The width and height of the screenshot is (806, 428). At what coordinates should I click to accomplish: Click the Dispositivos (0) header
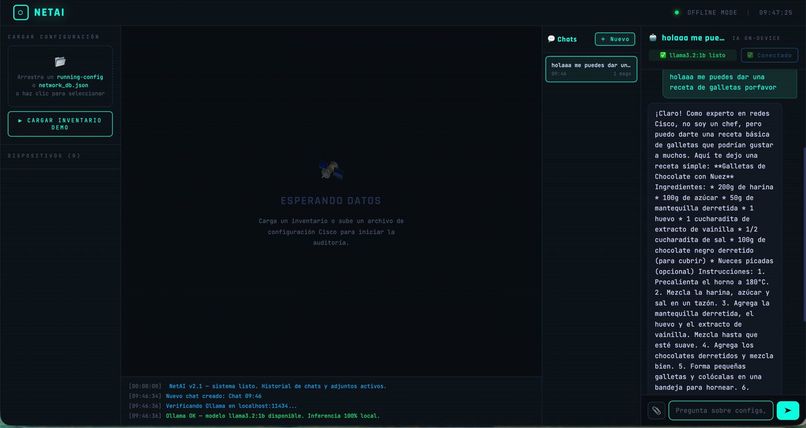coord(44,156)
